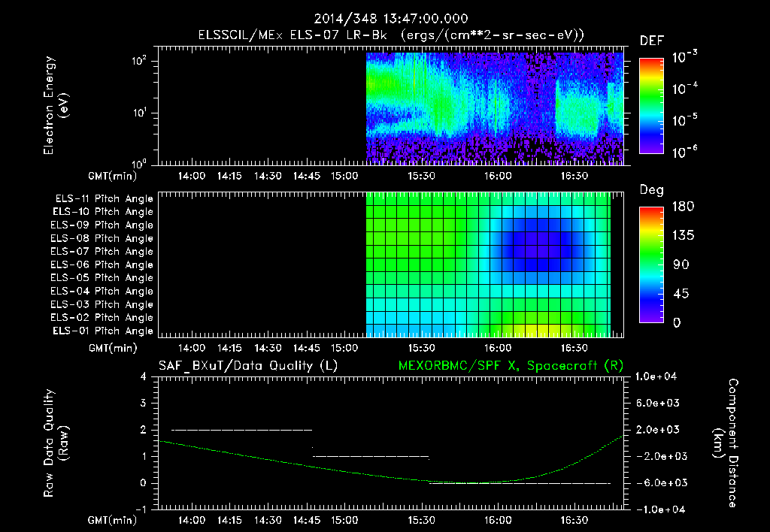Select the ELS-04 Pitch Angle row label
Viewport: 770px width, 532px height.
(102, 291)
